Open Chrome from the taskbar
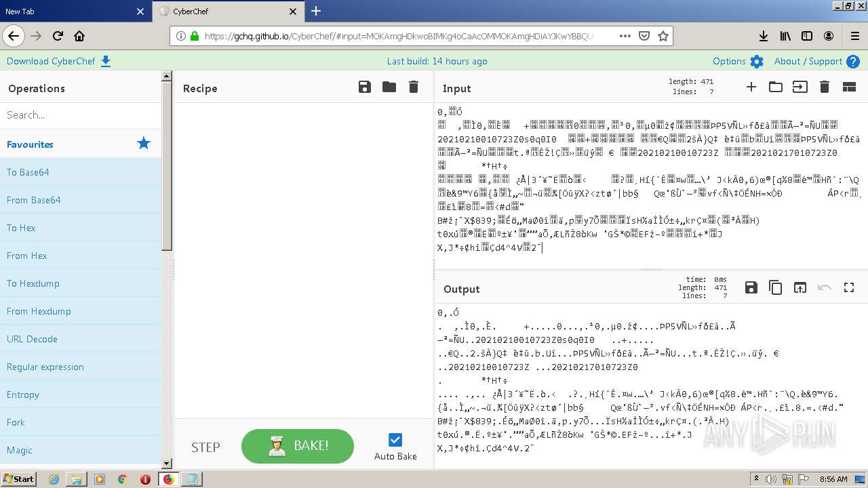The width and height of the screenshot is (868, 488). [x=122, y=479]
